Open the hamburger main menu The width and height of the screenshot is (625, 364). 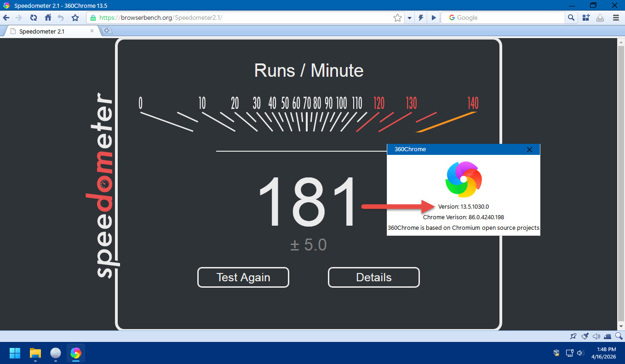pos(616,18)
